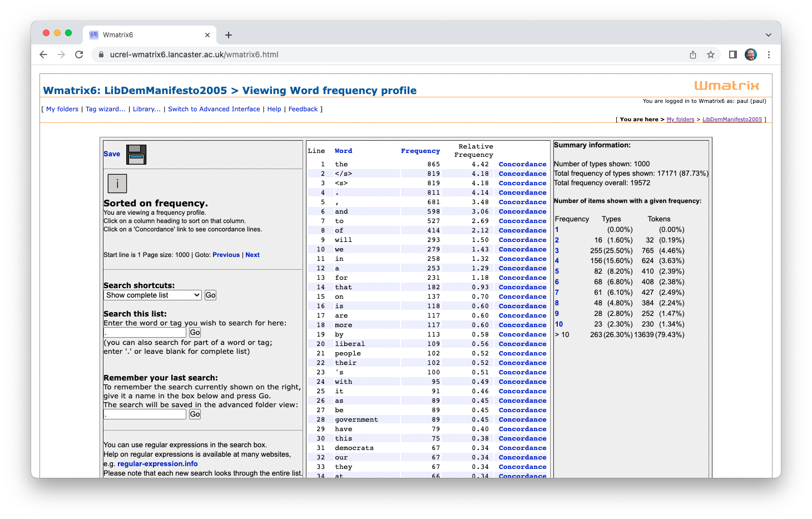Open the Tag wizard... menu link
812x519 pixels.
pyautogui.click(x=105, y=109)
